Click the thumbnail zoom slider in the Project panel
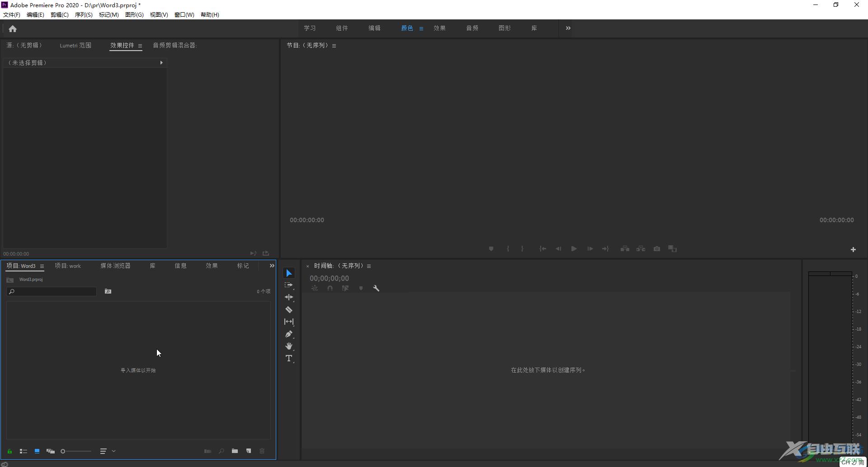Viewport: 868px width, 467px height. pyautogui.click(x=76, y=451)
